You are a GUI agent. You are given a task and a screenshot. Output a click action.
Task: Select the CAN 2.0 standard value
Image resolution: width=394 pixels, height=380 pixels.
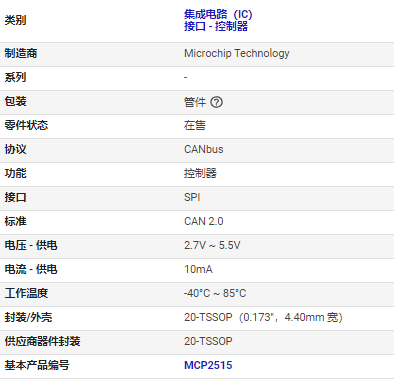(x=204, y=221)
